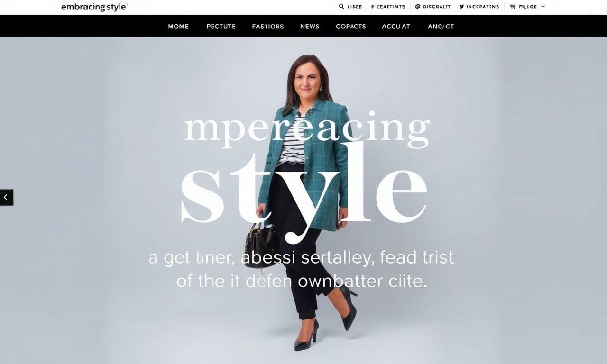This screenshot has width=607, height=364.
Task: Open the COPACTS navigation item
Action: (x=351, y=27)
